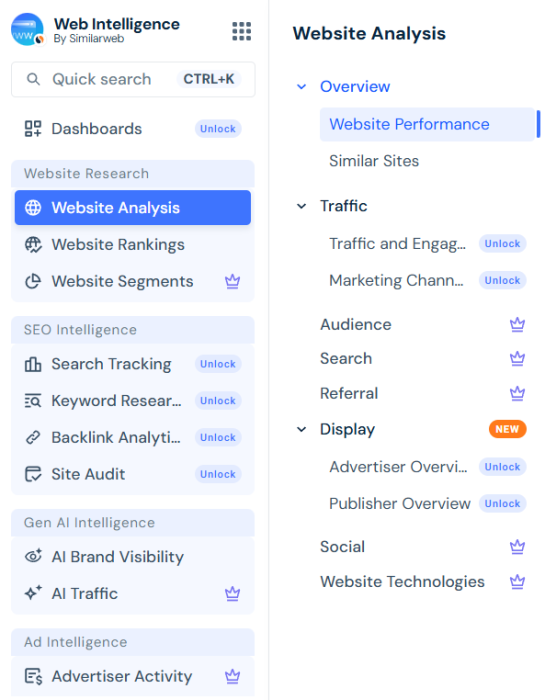
Task: Click the Traffic heading label
Action: click(x=344, y=206)
